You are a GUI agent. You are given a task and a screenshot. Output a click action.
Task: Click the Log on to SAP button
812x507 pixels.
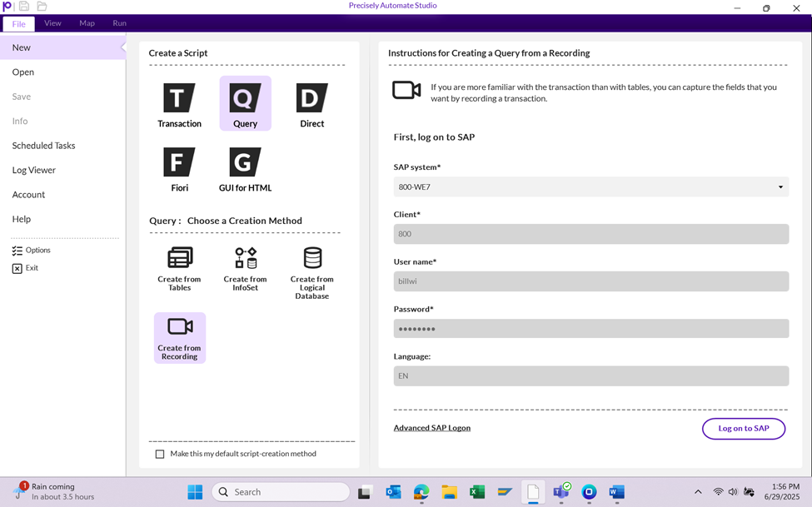pos(743,428)
